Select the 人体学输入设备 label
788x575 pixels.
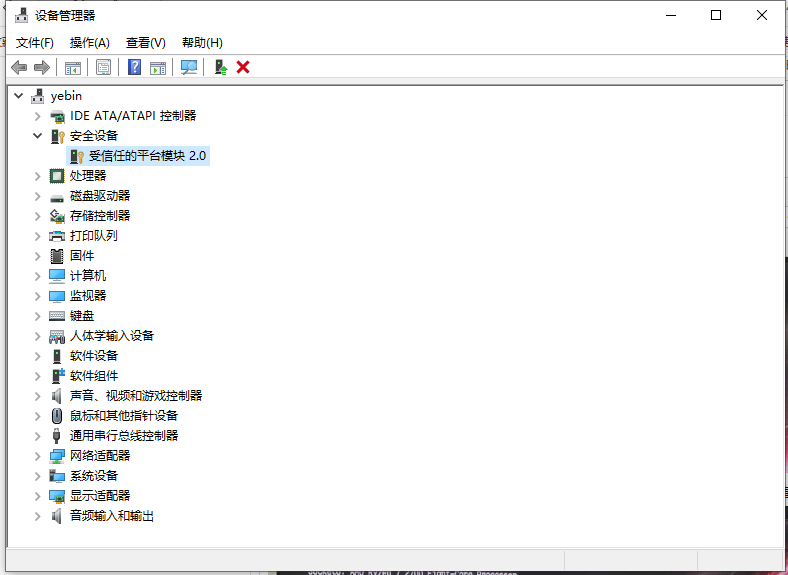pos(112,336)
